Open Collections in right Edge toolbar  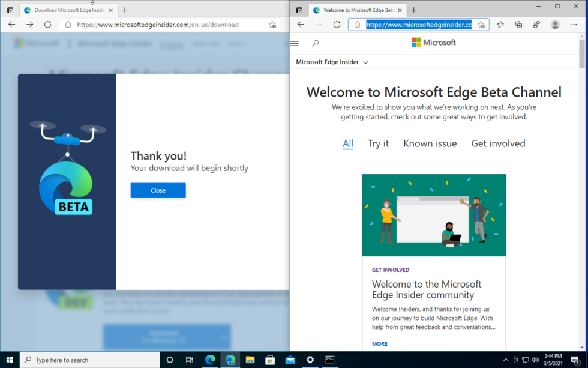pos(519,25)
